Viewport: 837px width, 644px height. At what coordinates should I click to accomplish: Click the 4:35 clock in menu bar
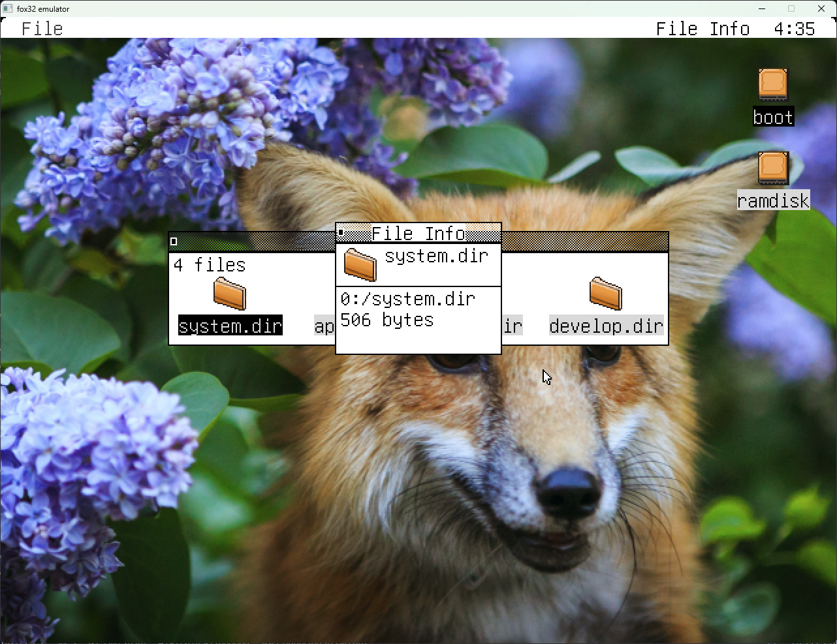click(x=794, y=29)
